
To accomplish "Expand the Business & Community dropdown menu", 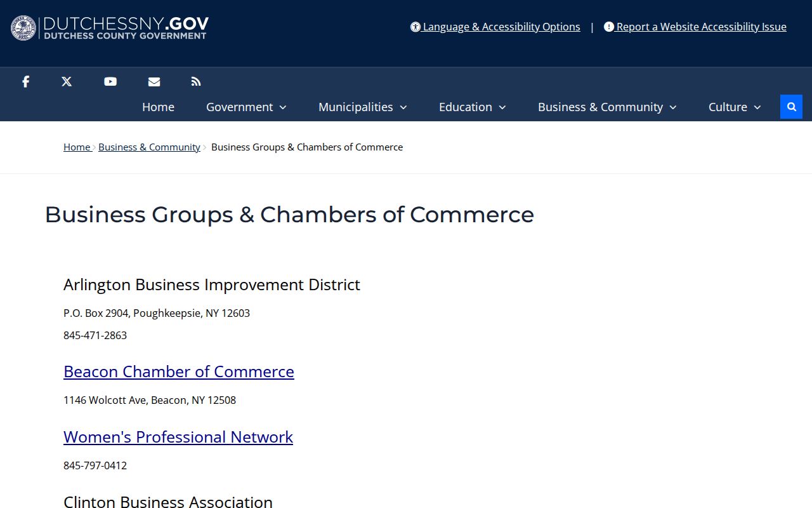I will coord(607,107).
